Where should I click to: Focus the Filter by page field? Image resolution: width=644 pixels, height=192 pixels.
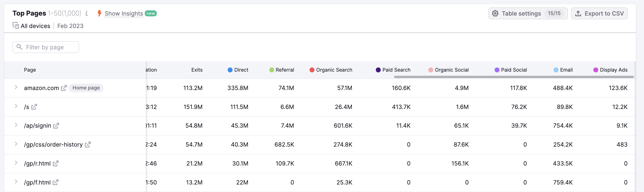click(x=46, y=47)
